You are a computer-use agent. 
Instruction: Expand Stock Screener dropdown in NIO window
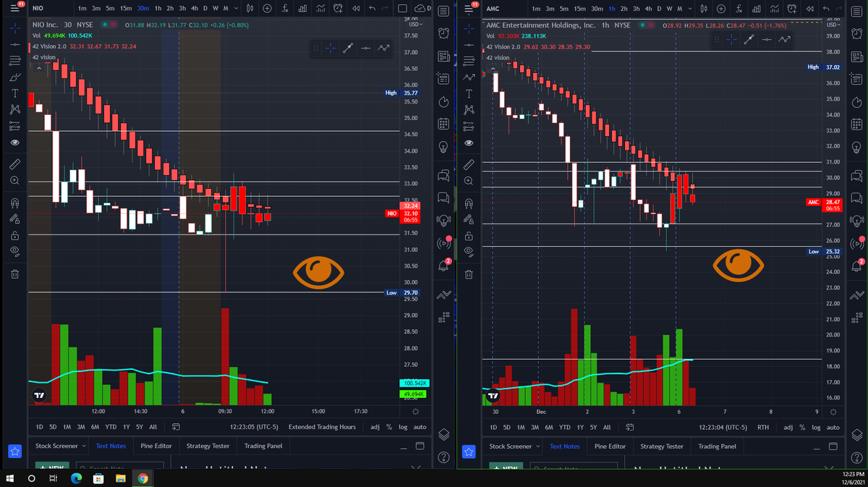pos(84,446)
